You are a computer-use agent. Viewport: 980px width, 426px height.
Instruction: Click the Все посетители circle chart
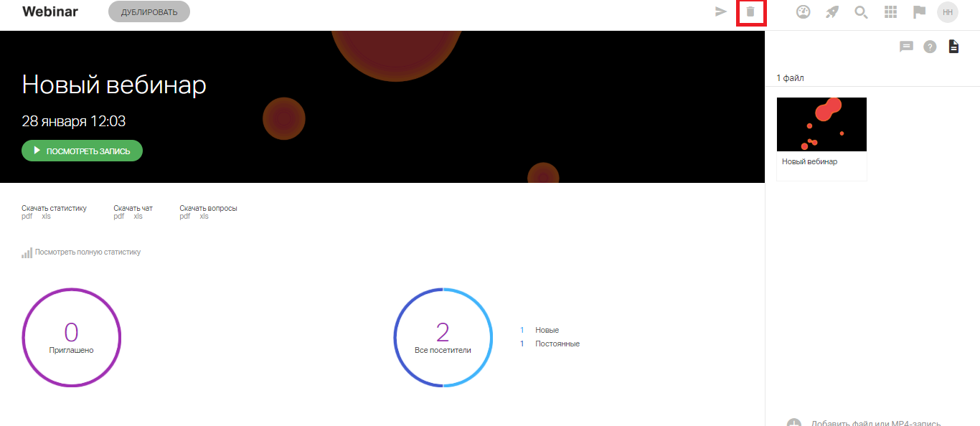443,337
